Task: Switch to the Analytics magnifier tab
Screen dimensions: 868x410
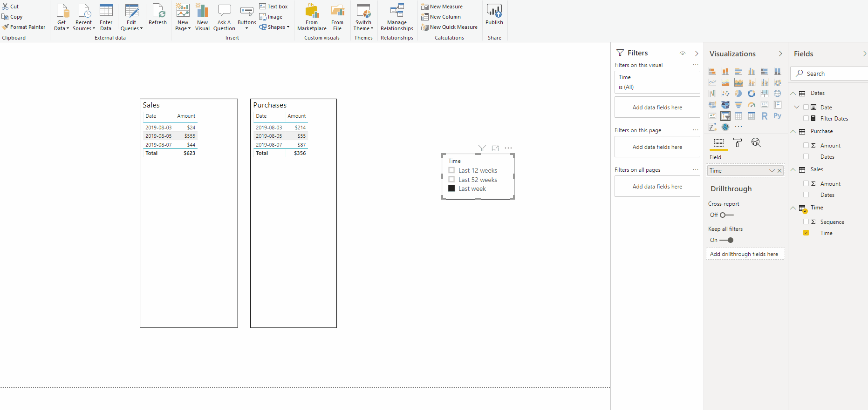Action: pos(756,142)
